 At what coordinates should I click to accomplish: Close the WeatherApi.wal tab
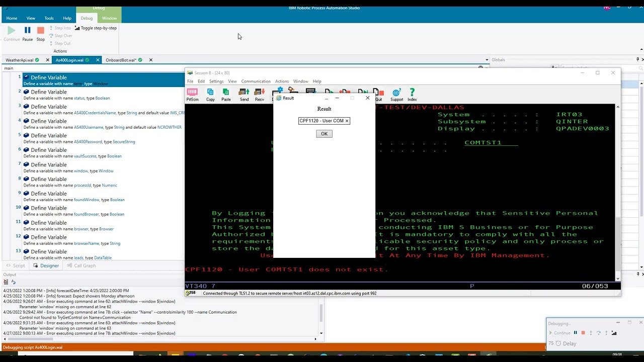[x=48, y=60]
